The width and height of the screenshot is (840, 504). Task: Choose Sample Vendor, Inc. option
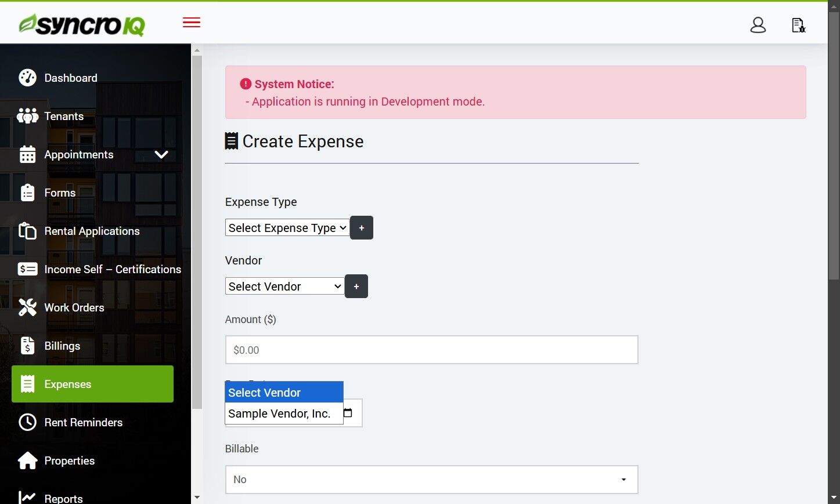284,414
